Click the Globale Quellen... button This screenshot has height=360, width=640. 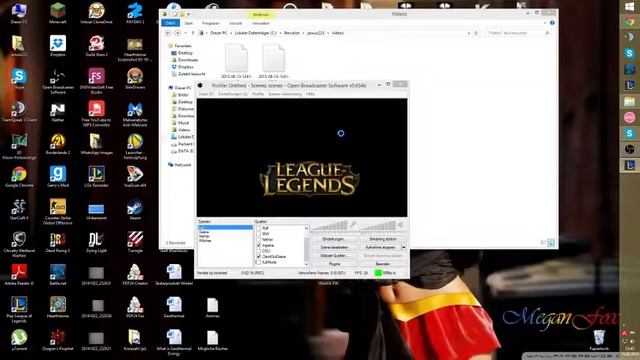click(x=334, y=256)
